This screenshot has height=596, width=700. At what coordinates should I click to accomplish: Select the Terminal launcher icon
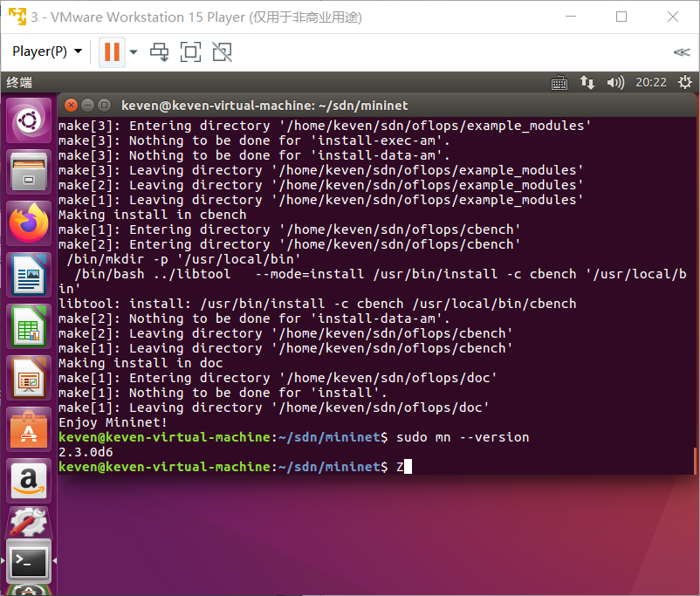pos(29,561)
